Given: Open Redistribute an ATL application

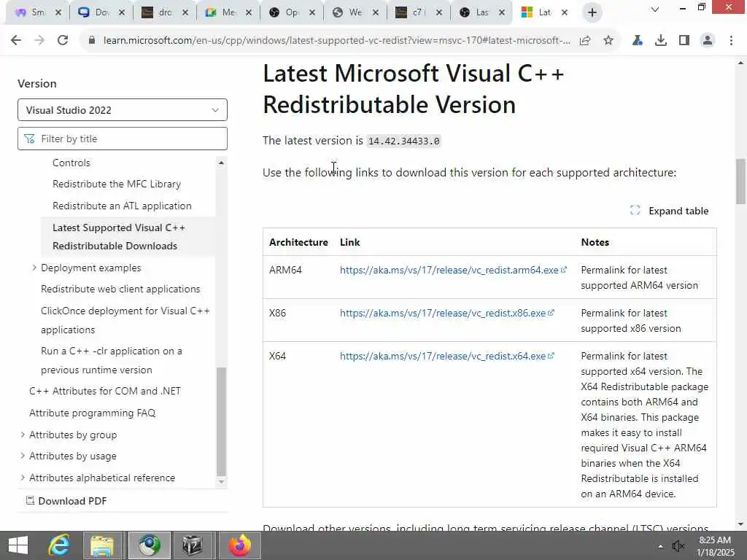Looking at the screenshot, I should point(122,206).
